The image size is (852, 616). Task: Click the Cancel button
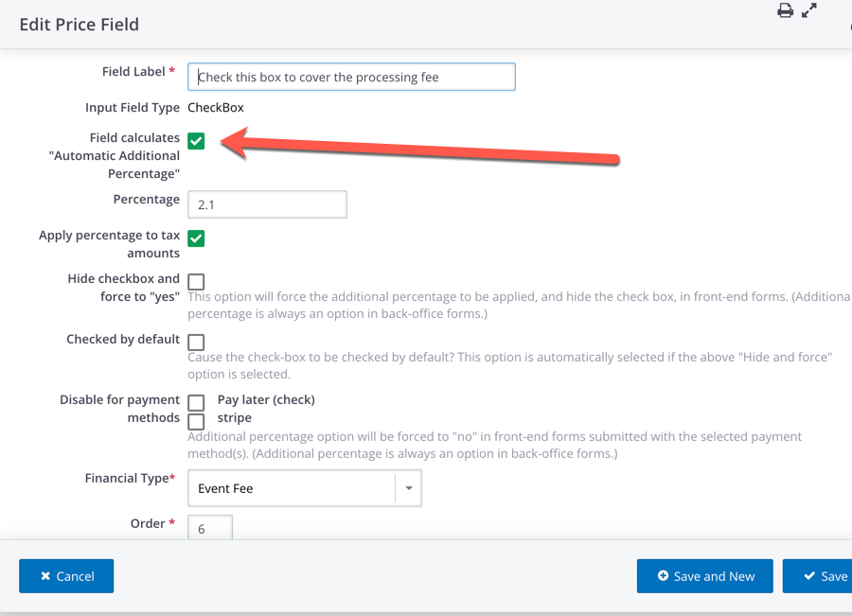click(66, 575)
